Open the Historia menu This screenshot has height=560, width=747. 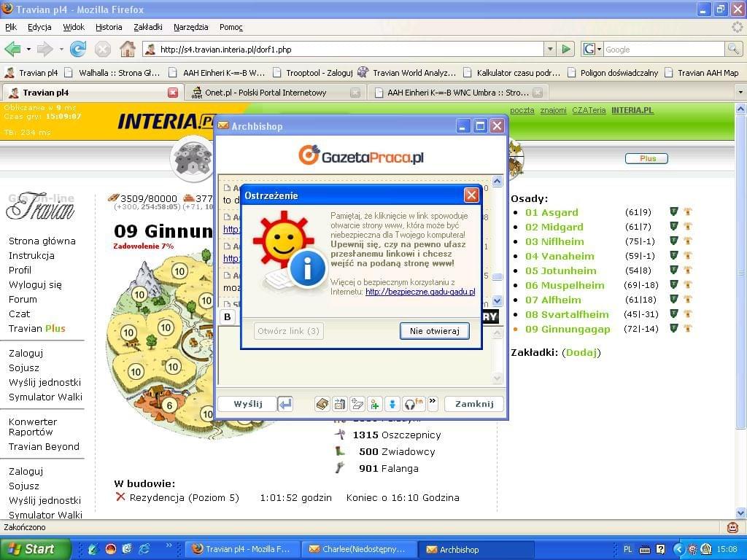click(109, 27)
